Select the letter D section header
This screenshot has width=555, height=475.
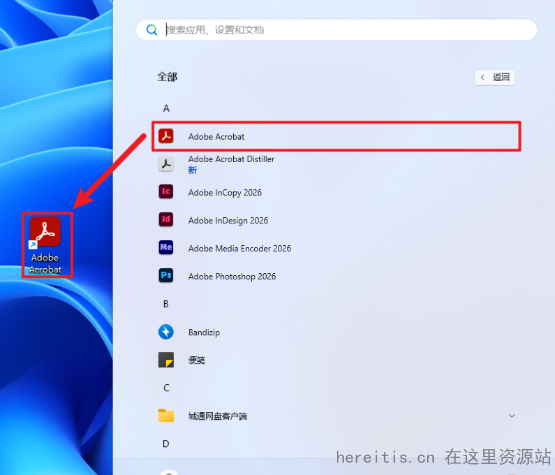click(x=166, y=444)
